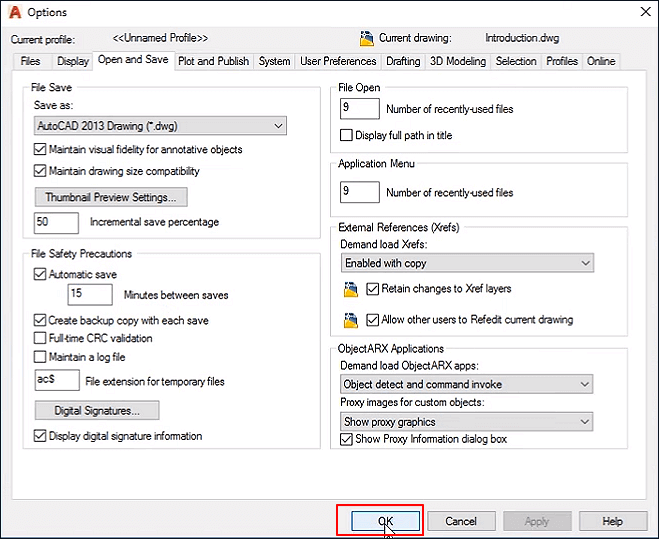This screenshot has width=659, height=539.
Task: Go to the 3D Modeling tab
Action: (457, 61)
